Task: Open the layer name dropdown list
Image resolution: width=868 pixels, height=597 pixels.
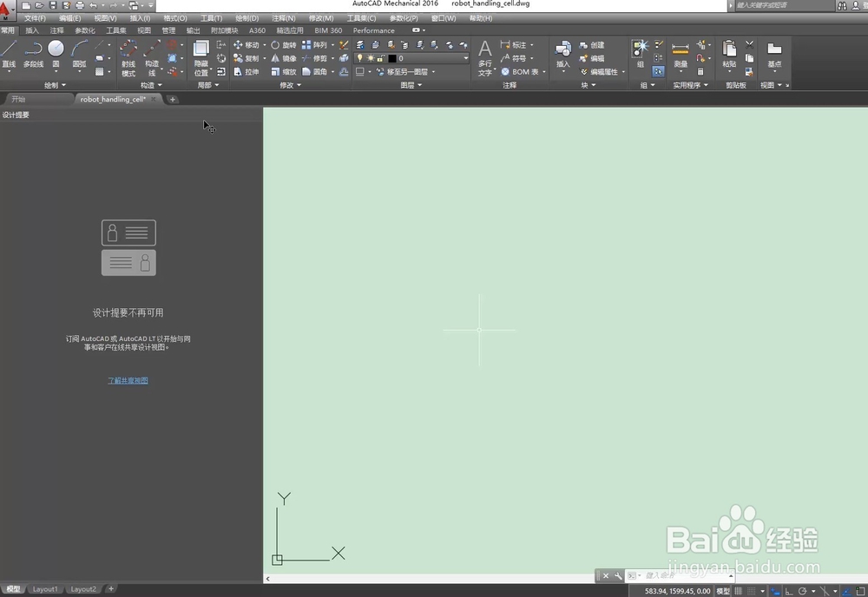Action: point(465,58)
